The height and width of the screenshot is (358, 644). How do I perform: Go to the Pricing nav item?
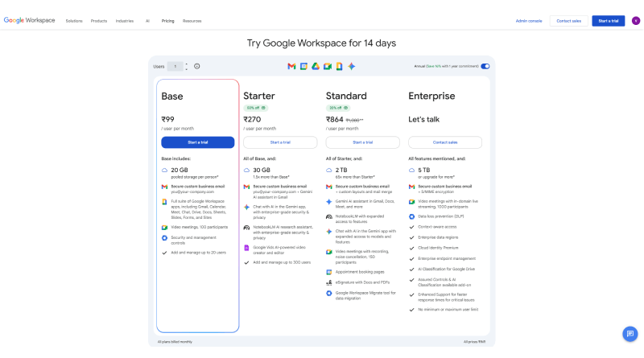(x=167, y=21)
